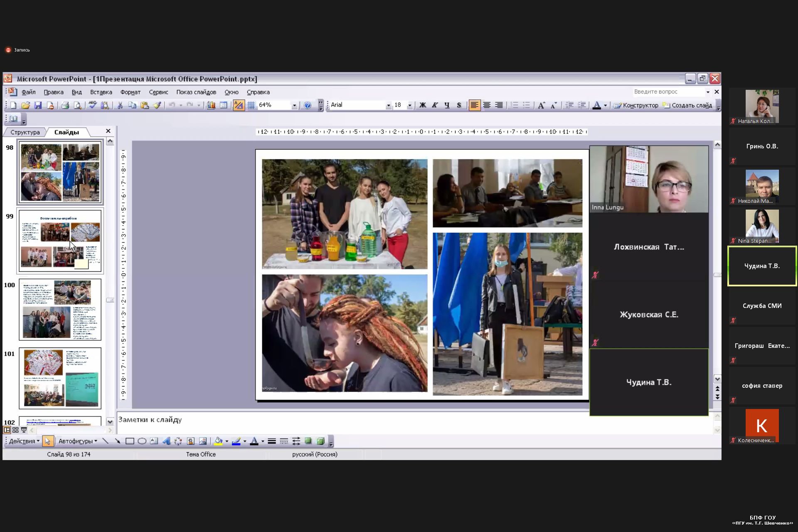Select the Format Painter brush
798x532 pixels.
click(157, 106)
